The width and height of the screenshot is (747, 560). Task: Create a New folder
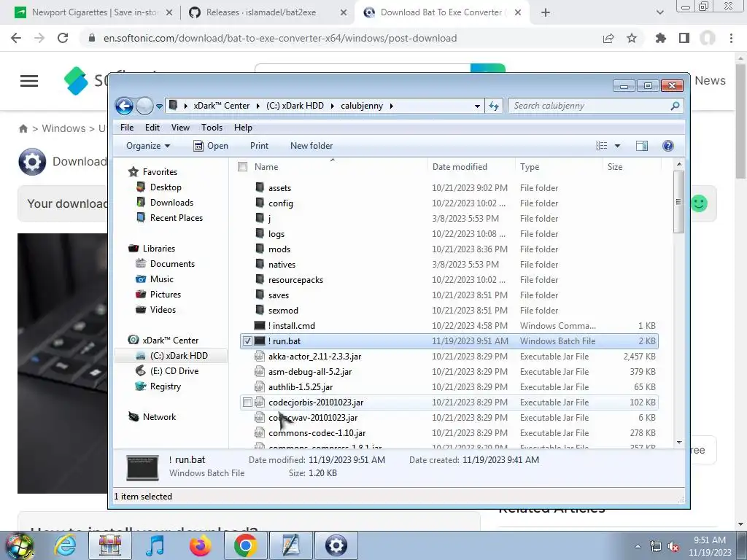tap(311, 146)
